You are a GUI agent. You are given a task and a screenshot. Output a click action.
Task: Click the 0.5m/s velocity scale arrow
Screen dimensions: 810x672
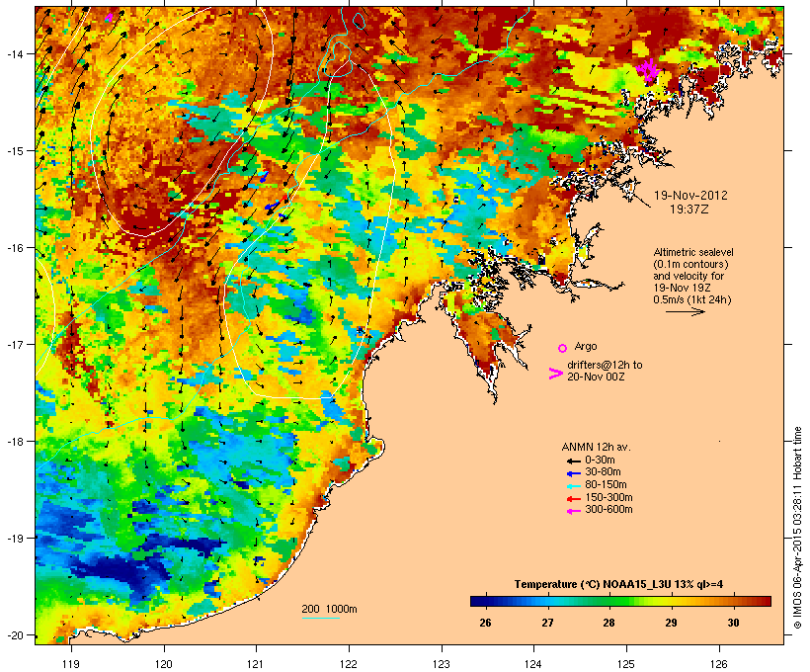tap(685, 311)
